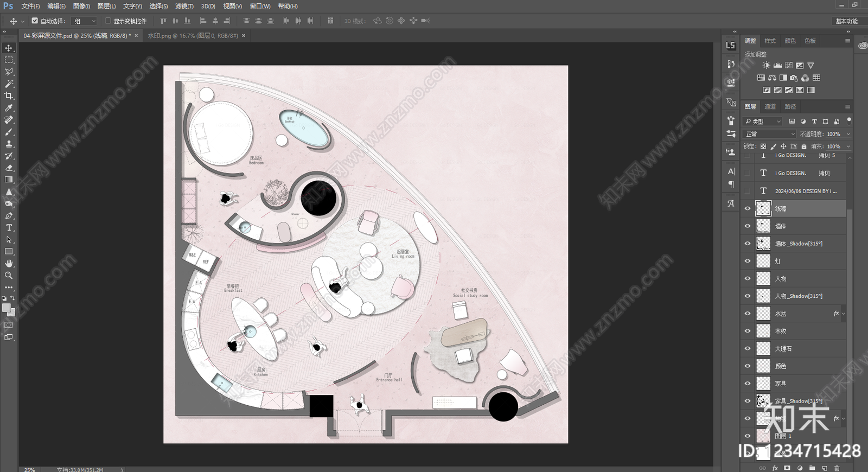
Task: Activate the Crop tool
Action: (9, 96)
